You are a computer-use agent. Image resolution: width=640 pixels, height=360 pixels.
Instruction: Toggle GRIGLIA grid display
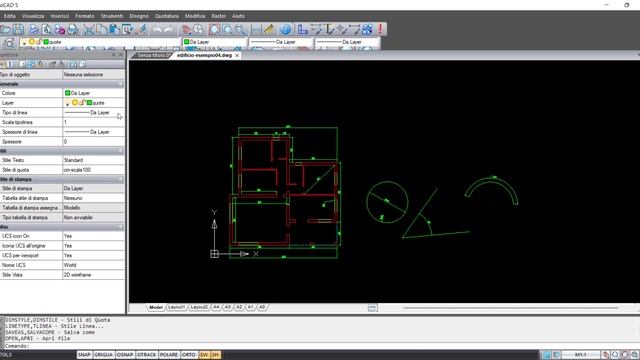[104, 355]
